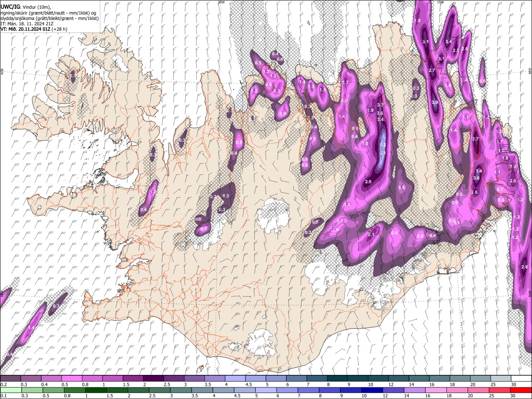The width and height of the screenshot is (532, 399).
Task: Pick the red '30' swatch, lower legend
Action: click(521, 390)
